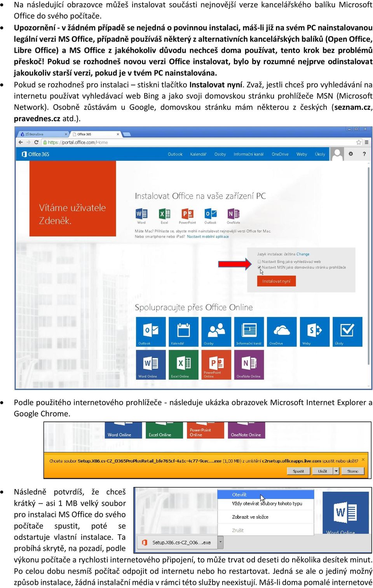
Task: Click the OneNote icon under Instalovat Office
Action: click(x=234, y=214)
